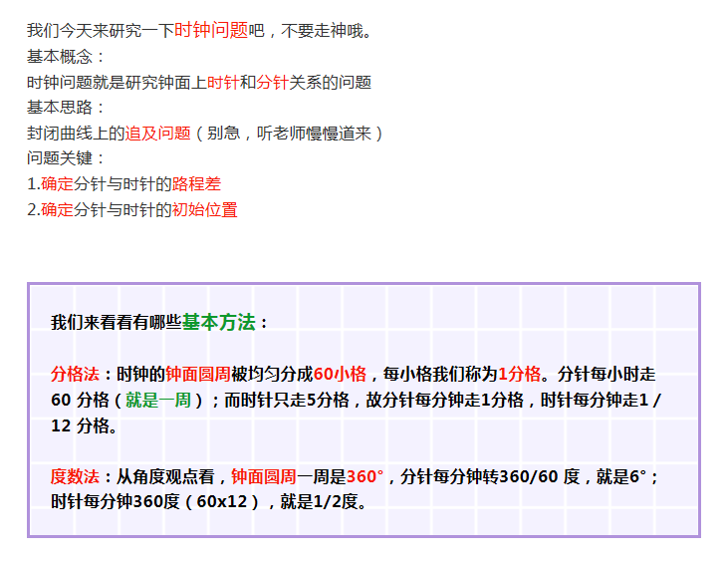728x562 pixels.
Task: Click the red phrase "追及问题"
Action: pyautogui.click(x=158, y=134)
